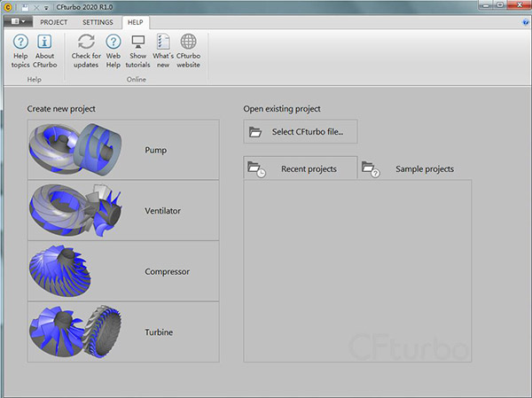Click the folder-question icon of Sample projects
Viewport: 532px width, 398px height.
click(x=371, y=169)
